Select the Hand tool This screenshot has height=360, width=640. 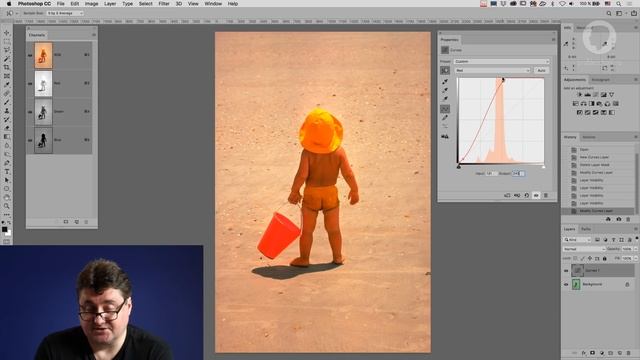[x=7, y=198]
